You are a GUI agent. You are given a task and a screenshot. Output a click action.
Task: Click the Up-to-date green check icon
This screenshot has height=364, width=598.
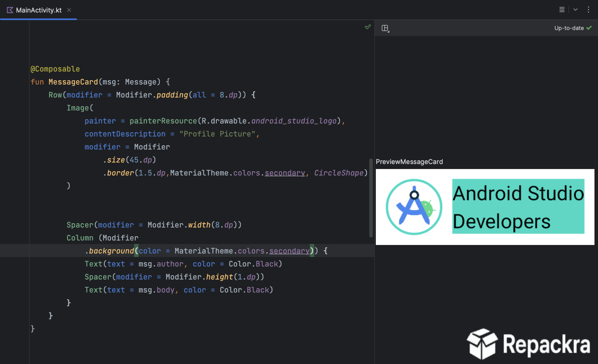[x=589, y=28]
